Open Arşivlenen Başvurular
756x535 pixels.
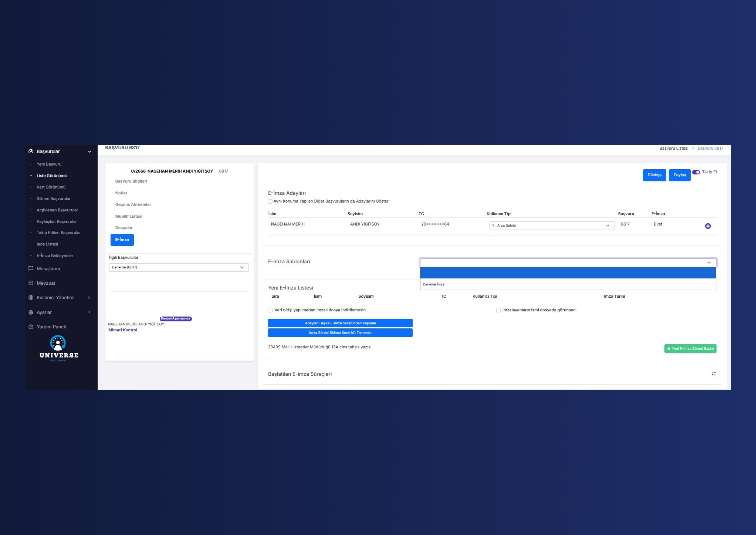click(x=57, y=210)
